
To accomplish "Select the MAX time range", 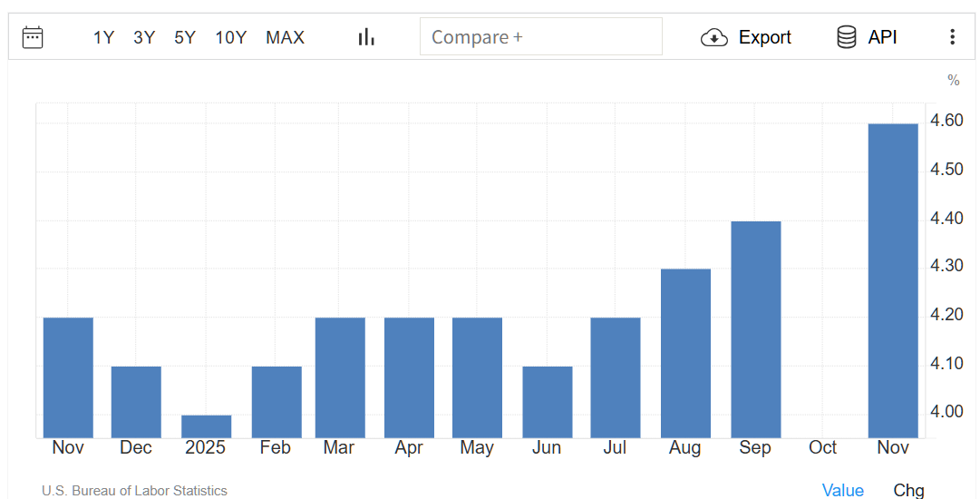I will pyautogui.click(x=285, y=37).
